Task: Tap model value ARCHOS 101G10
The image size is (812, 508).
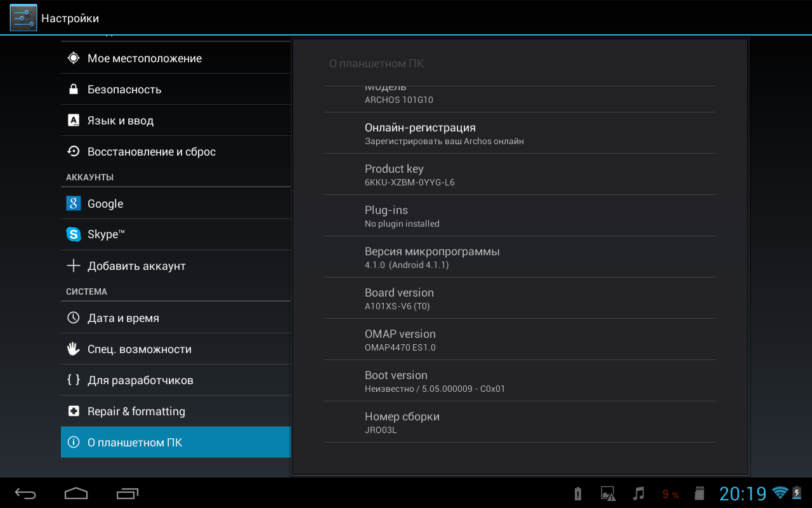Action: pyautogui.click(x=399, y=100)
